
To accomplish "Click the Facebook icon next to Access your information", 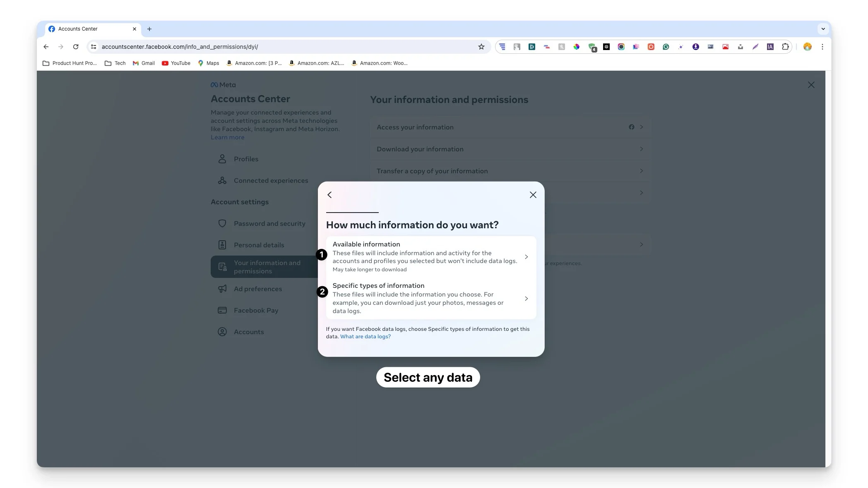I will pyautogui.click(x=632, y=127).
